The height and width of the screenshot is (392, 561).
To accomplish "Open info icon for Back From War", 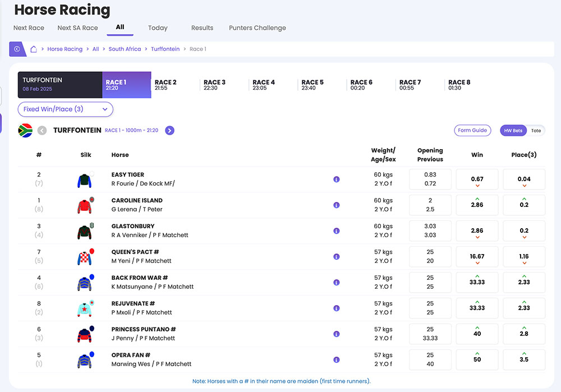I will 336,282.
